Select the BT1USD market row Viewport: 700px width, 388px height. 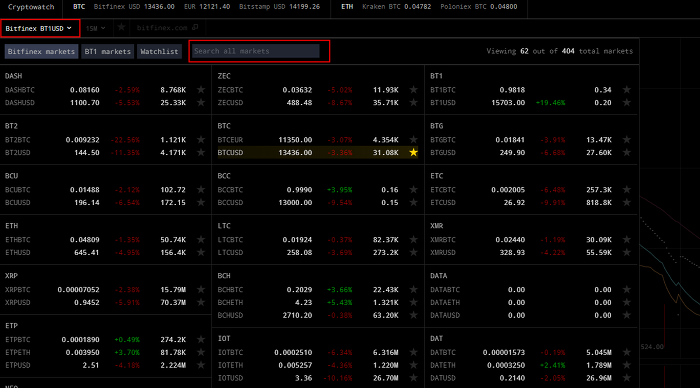coord(531,102)
